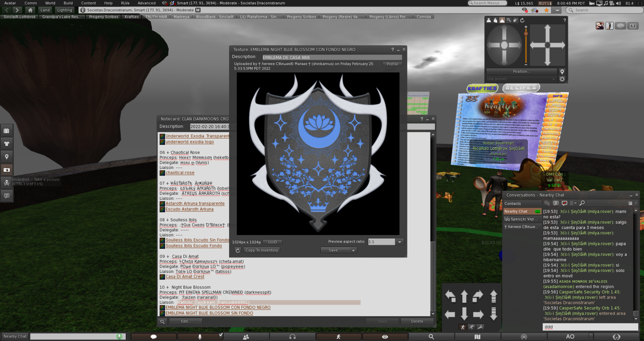
Task: Click the snapshot camera icon in left sidebar
Action: [x=7, y=170]
